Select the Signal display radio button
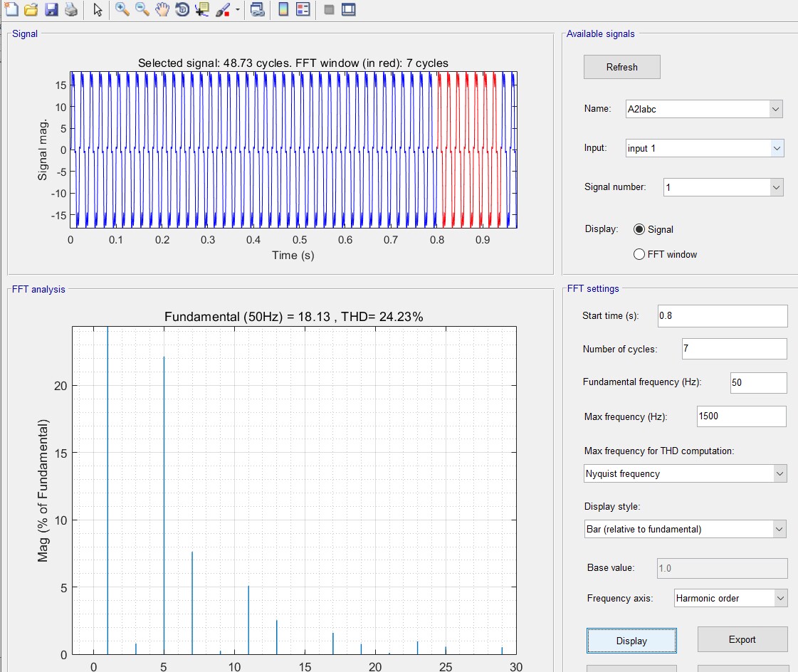The width and height of the screenshot is (798, 672). point(639,229)
